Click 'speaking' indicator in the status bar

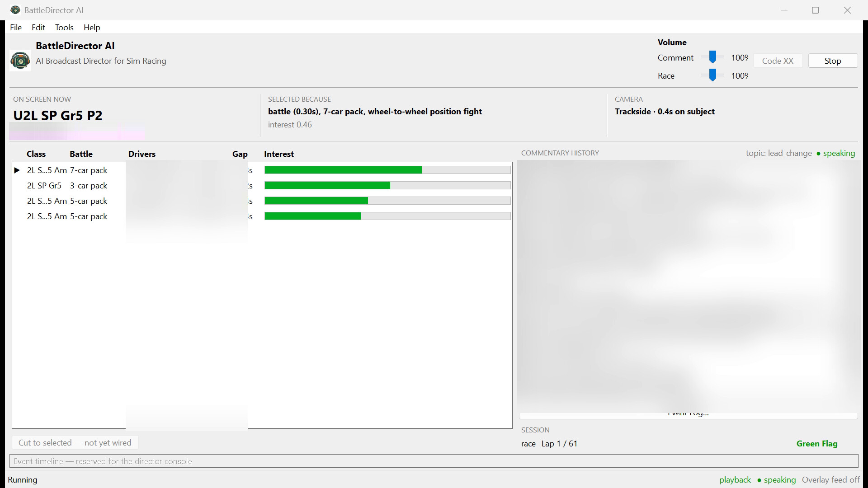tap(776, 480)
